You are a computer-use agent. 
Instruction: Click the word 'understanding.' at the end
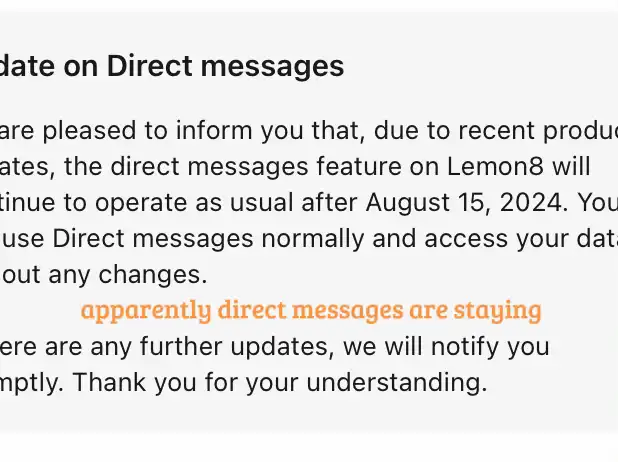(x=397, y=383)
